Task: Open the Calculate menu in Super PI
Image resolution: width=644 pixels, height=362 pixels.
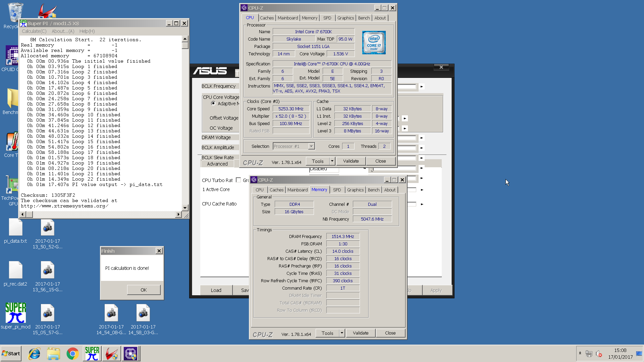Action: (34, 31)
